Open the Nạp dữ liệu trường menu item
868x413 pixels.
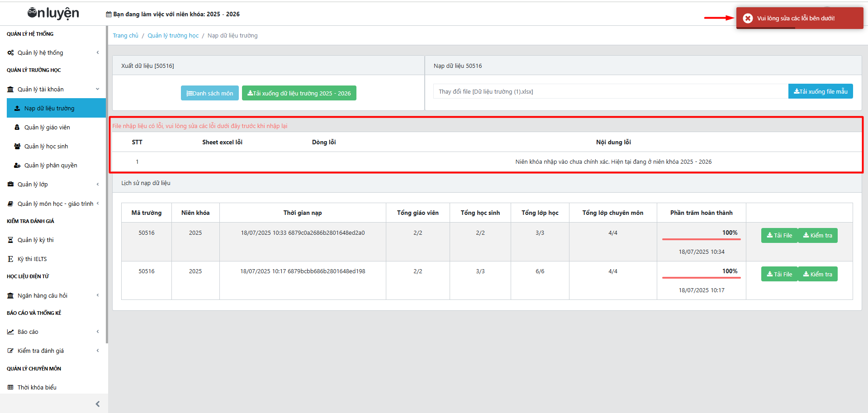49,109
